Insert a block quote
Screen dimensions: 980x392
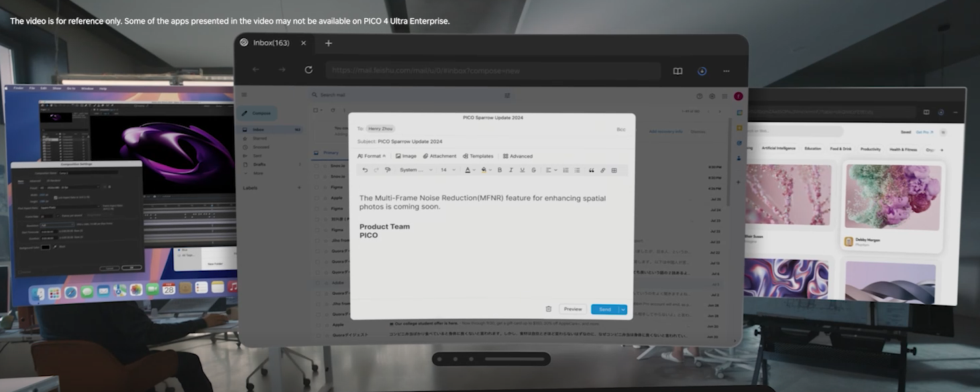[591, 170]
